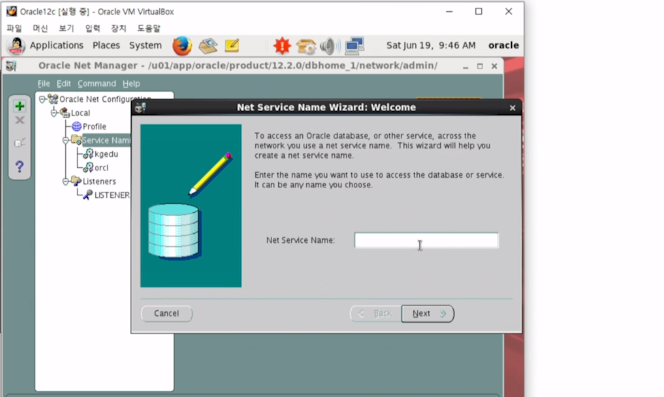The width and height of the screenshot is (664, 397).
Task: Click the Applications menu foot logo icon
Action: pyautogui.click(x=16, y=46)
